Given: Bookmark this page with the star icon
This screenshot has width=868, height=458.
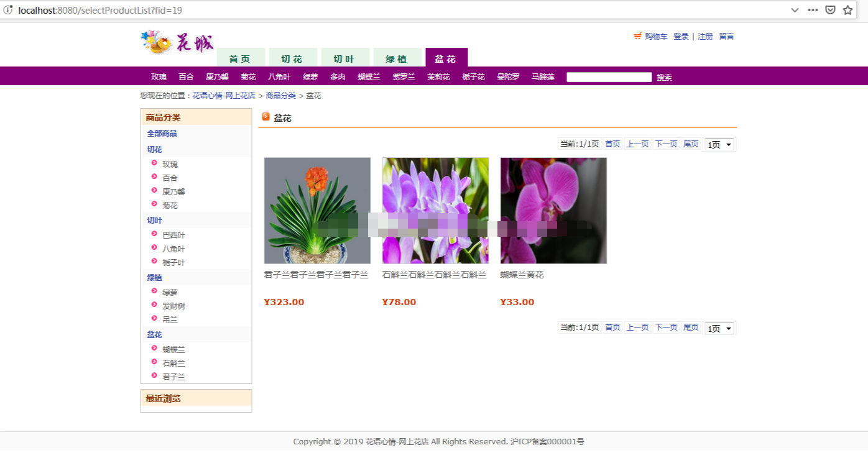Looking at the screenshot, I should pos(847,10).
